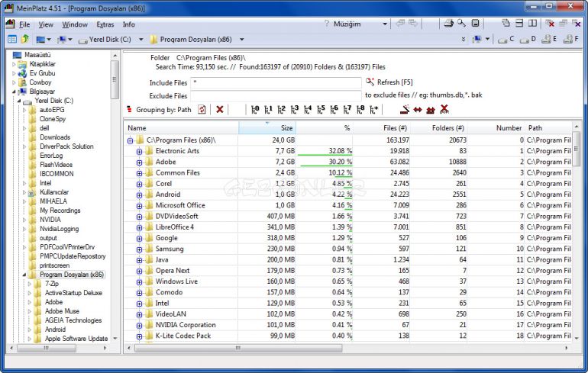The image size is (588, 373).
Task: Expand toolbar overflow chevron
Action: click(464, 39)
